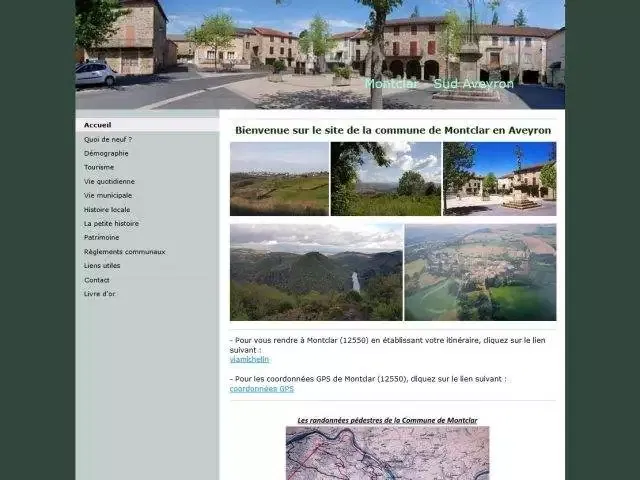
Task: Click the hiking trails map image
Action: (387, 453)
